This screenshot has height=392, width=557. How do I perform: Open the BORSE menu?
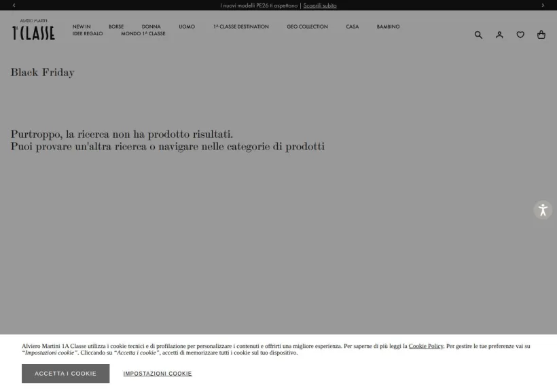[116, 26]
